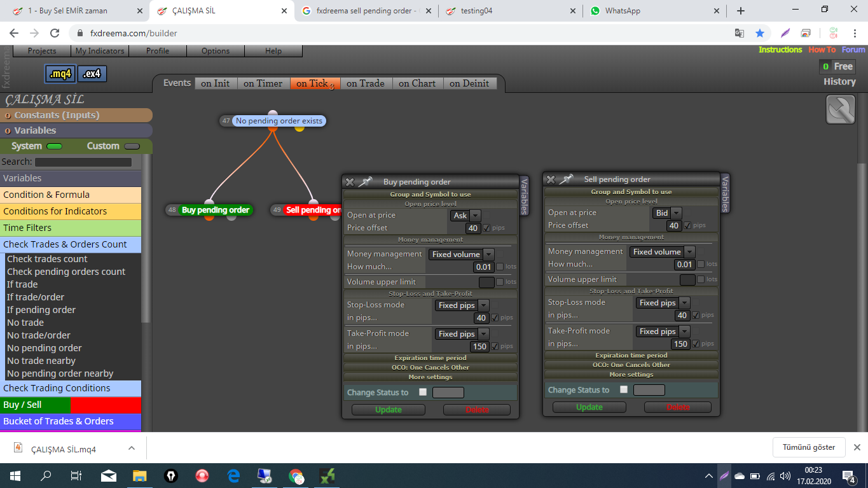This screenshot has height=488, width=868.
Task: Open My Indicators menu
Action: (x=100, y=51)
